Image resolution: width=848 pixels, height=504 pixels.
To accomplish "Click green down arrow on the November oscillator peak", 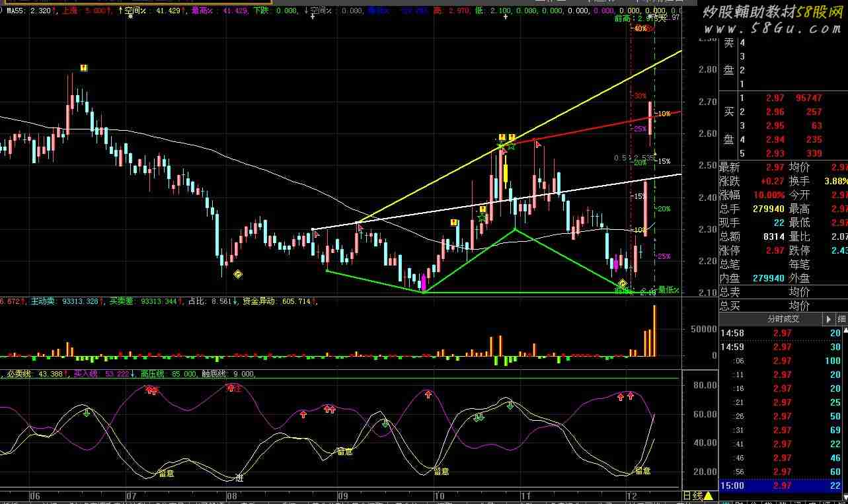I will [x=510, y=405].
